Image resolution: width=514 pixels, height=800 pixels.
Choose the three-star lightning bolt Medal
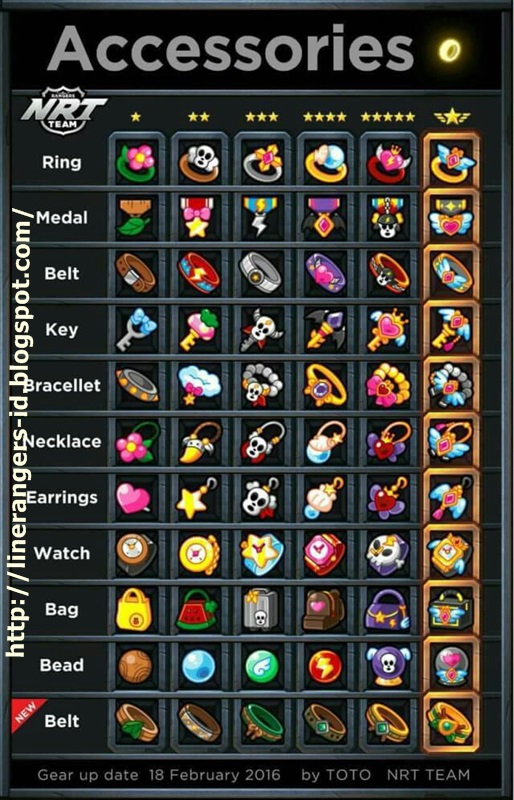tap(262, 218)
